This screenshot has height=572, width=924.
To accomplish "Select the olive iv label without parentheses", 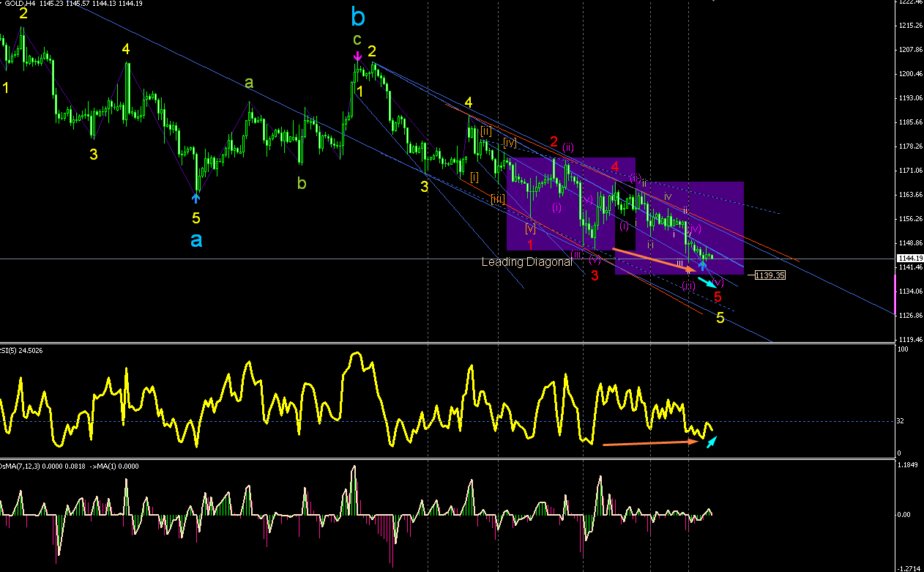I will tap(668, 196).
